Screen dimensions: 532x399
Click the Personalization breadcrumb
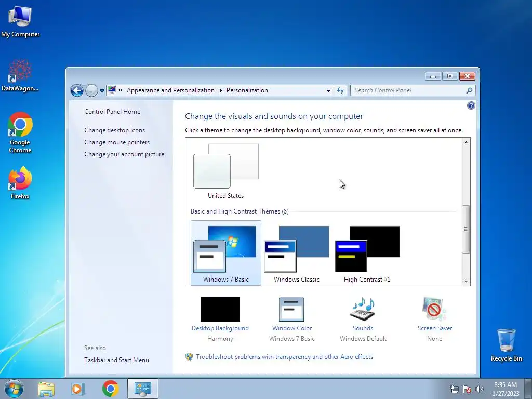[247, 90]
